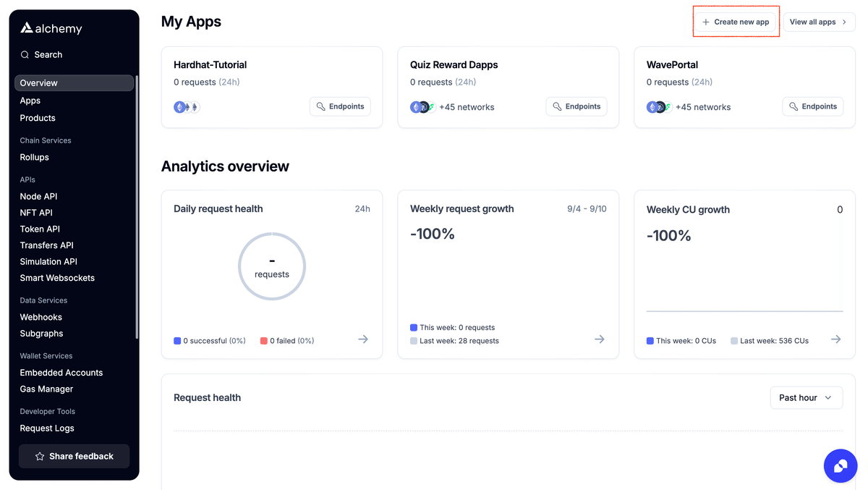Open WavePortal Endpoints button

(813, 106)
